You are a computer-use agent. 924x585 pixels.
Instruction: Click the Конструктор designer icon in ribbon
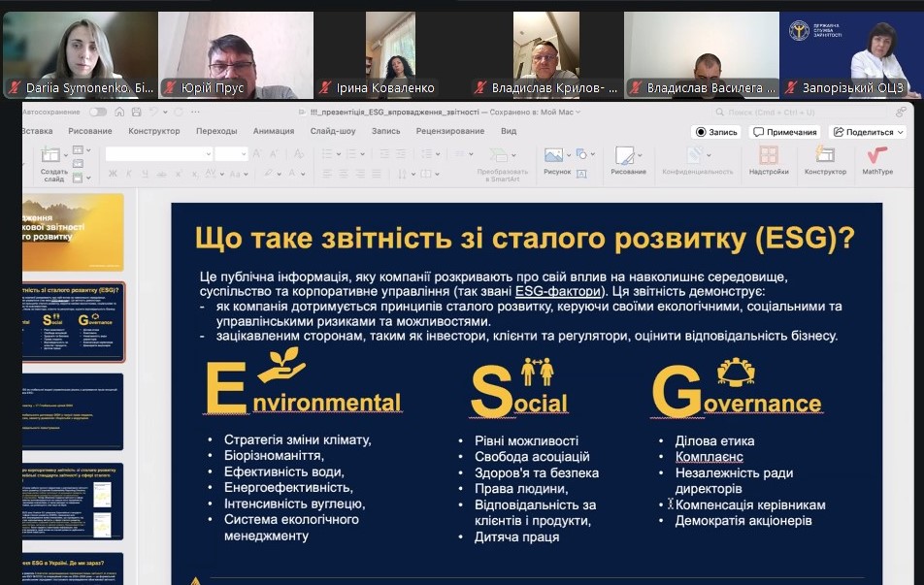click(x=825, y=160)
